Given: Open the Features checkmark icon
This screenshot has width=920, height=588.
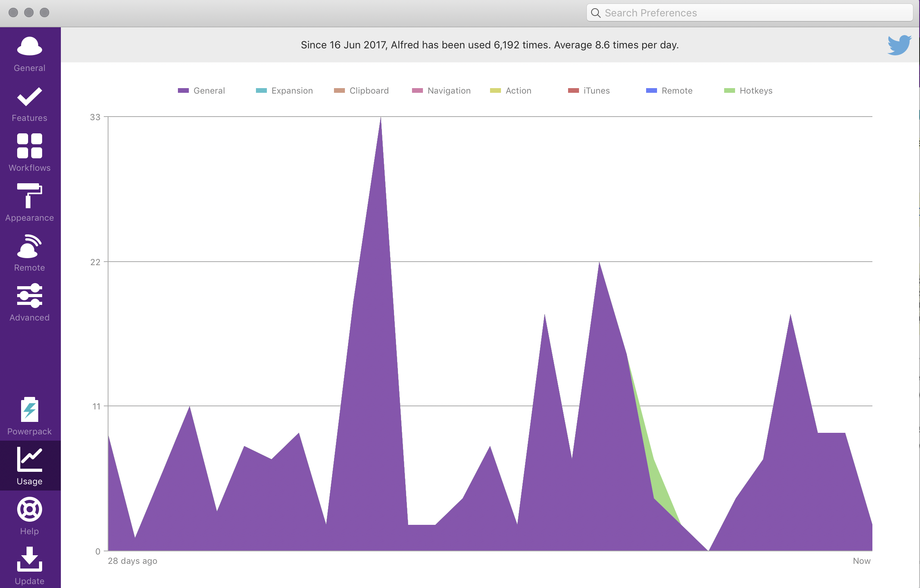Looking at the screenshot, I should pos(30,97).
